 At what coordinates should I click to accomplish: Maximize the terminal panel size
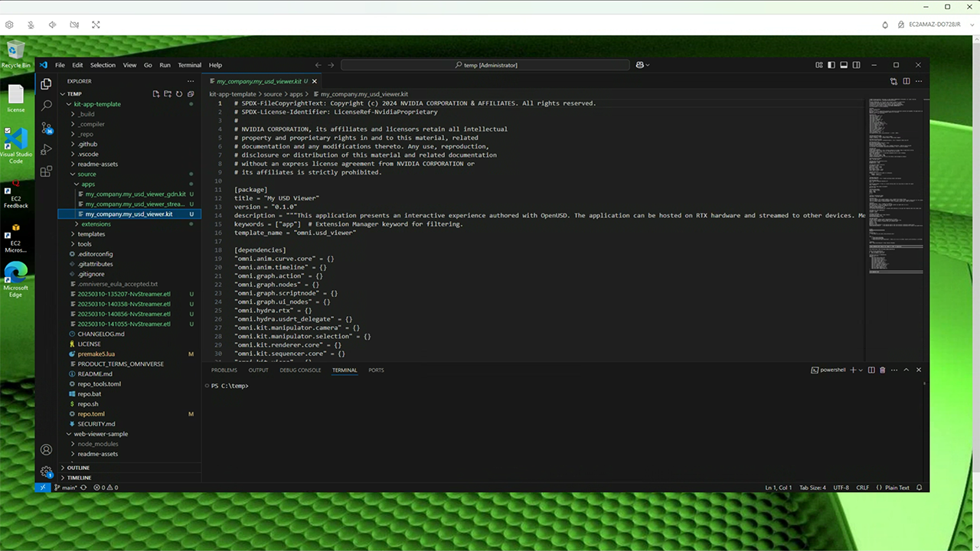coord(906,370)
